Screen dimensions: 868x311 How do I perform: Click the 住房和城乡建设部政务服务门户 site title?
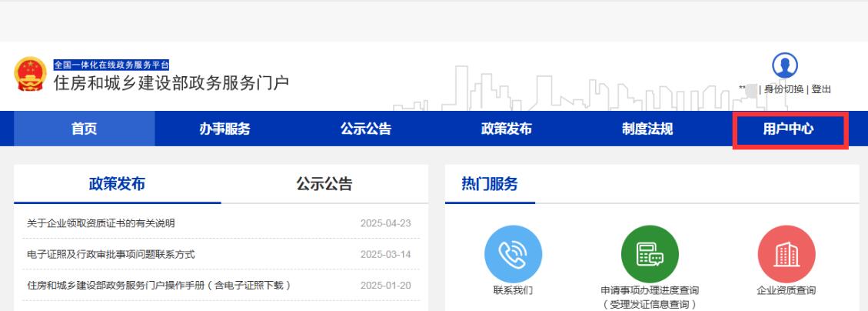click(x=171, y=82)
